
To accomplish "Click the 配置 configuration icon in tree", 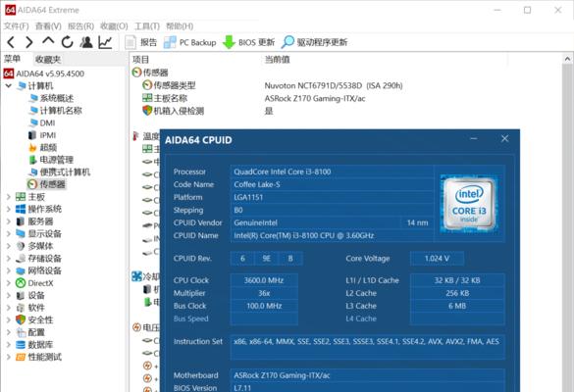I will click(21, 332).
